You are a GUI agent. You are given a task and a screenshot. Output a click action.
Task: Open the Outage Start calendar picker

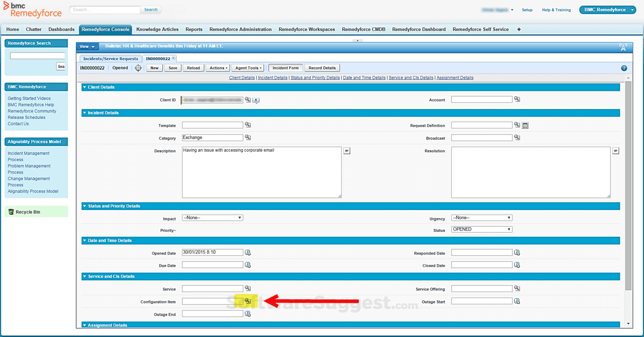[x=517, y=301]
